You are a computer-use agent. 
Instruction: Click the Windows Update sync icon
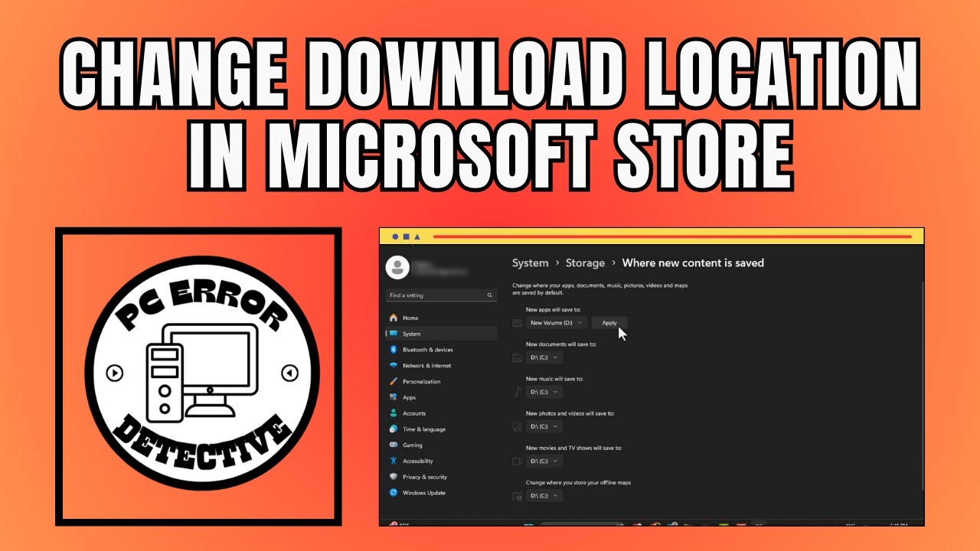pyautogui.click(x=394, y=493)
